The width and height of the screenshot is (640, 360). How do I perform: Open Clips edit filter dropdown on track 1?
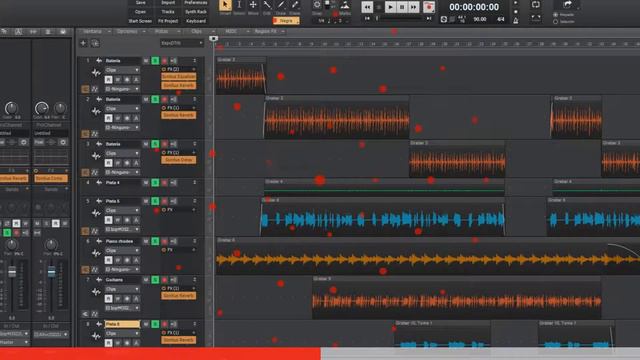tap(122, 70)
